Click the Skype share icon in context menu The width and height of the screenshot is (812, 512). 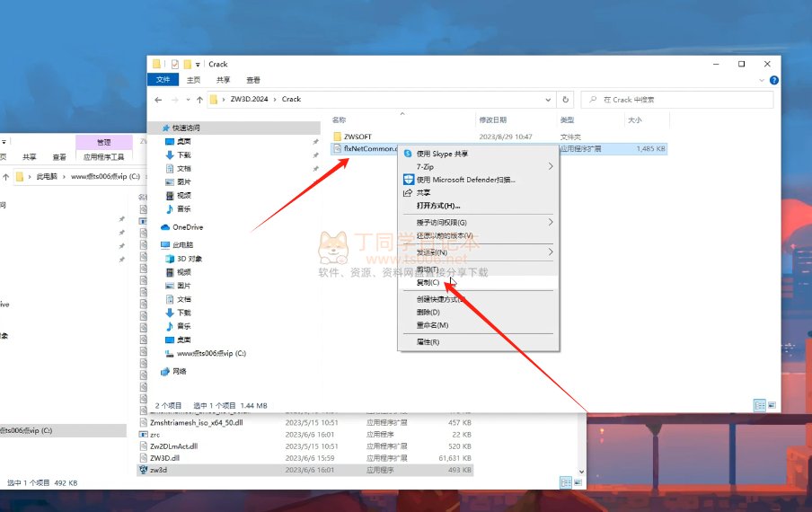[x=408, y=154]
